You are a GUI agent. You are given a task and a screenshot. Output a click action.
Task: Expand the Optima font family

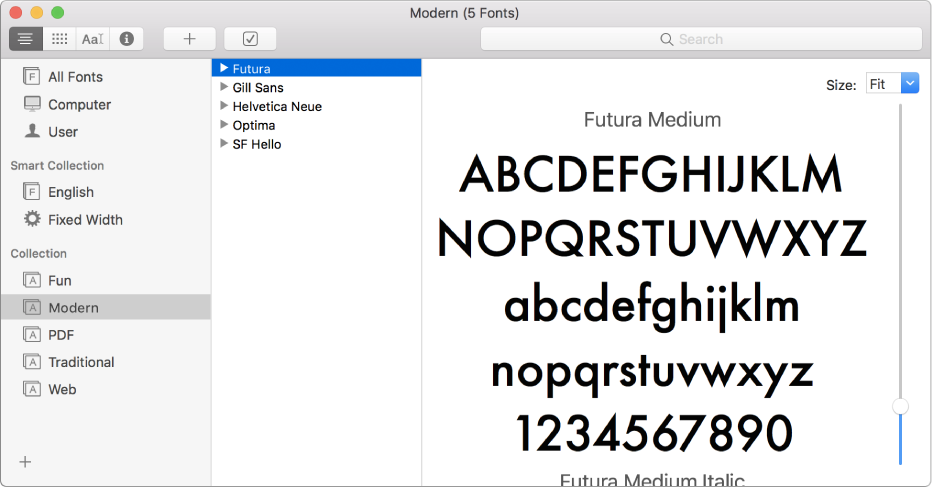224,124
